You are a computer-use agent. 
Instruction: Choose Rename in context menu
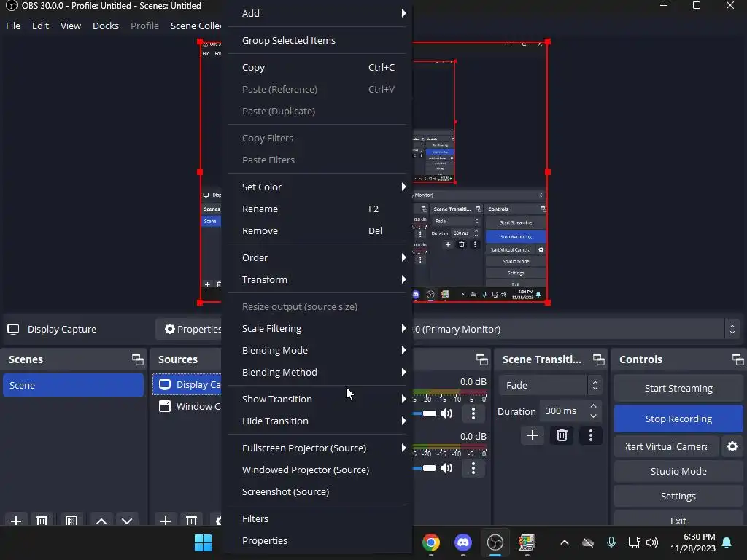click(x=317, y=209)
